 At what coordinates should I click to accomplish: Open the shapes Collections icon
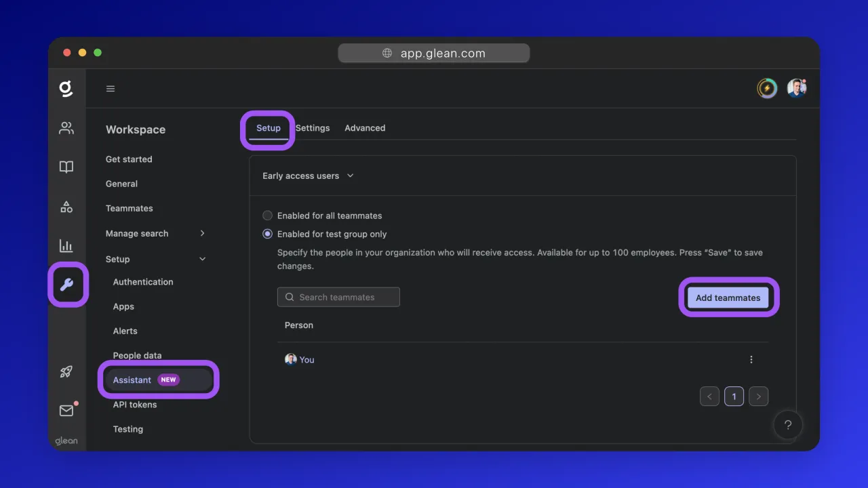click(x=66, y=207)
